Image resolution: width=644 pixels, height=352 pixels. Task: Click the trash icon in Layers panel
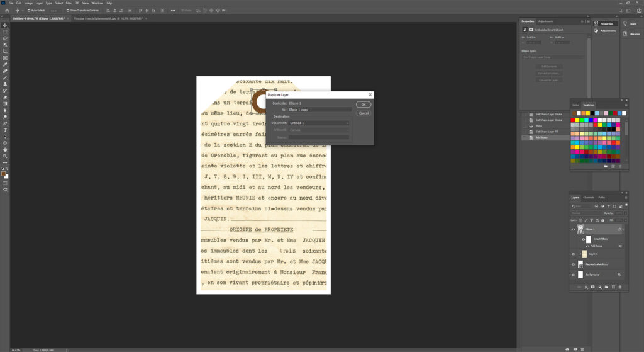coord(620,287)
